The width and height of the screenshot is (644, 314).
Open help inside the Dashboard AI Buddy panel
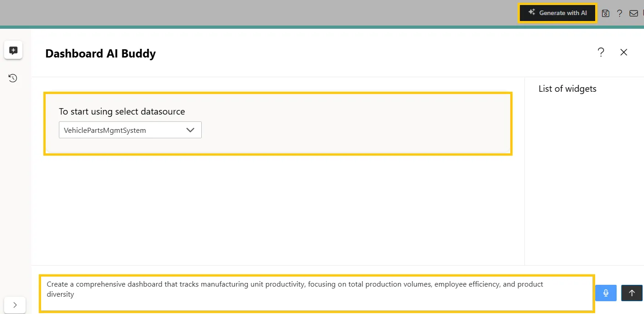(x=601, y=52)
